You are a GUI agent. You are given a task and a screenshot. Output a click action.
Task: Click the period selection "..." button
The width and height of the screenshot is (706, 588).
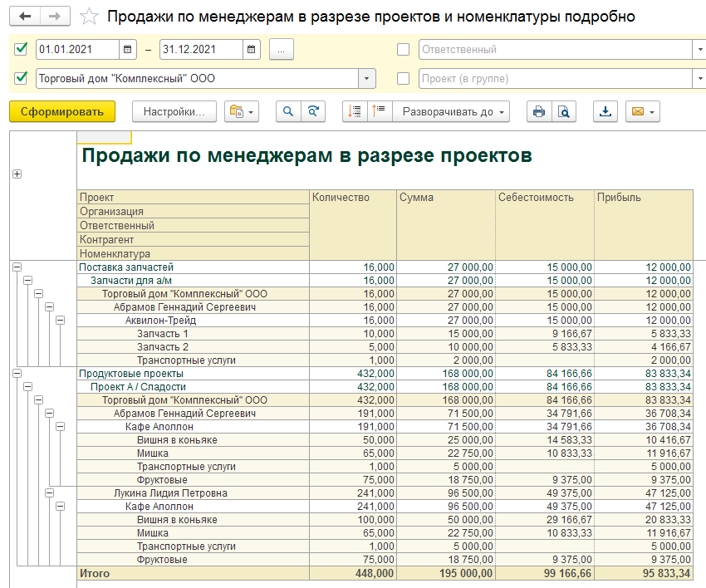pos(282,49)
